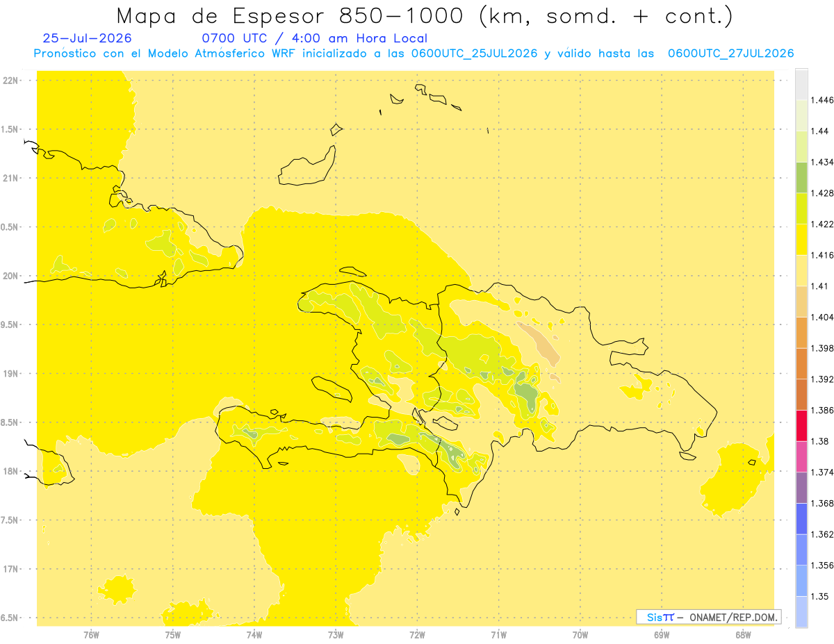Click the legend value 1.386
The height and width of the screenshot is (644, 834).
click(822, 410)
